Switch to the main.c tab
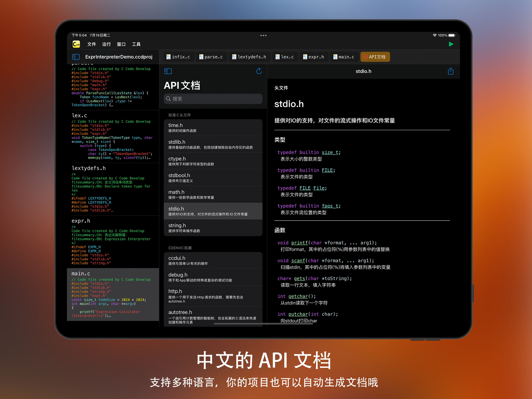Screen dimensions: 532x399 344,57
